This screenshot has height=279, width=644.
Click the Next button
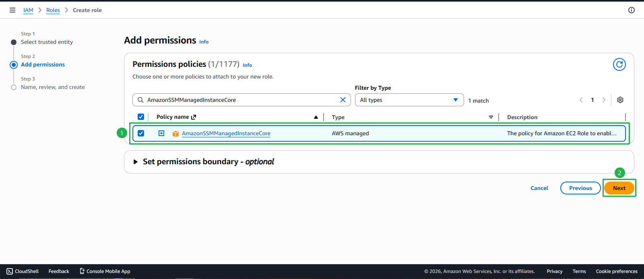619,188
